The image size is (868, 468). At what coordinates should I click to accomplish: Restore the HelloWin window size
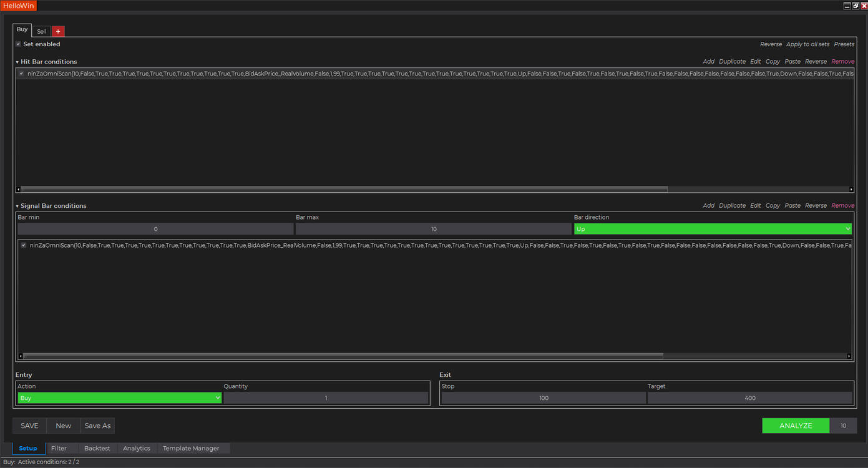[856, 6]
